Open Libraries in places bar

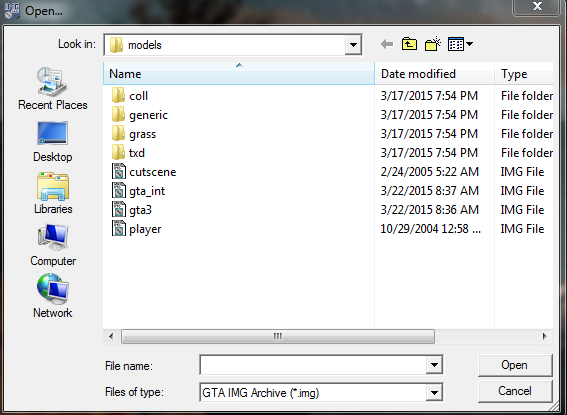coord(53,193)
